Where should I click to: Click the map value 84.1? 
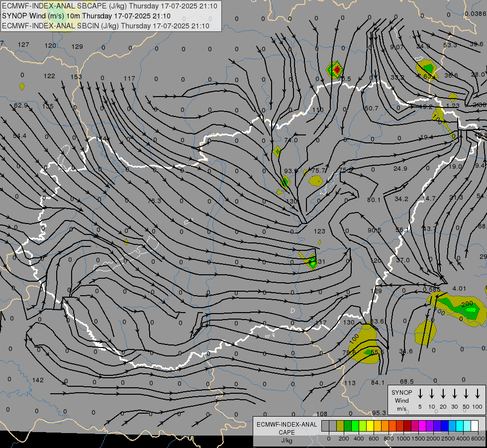pos(378,383)
